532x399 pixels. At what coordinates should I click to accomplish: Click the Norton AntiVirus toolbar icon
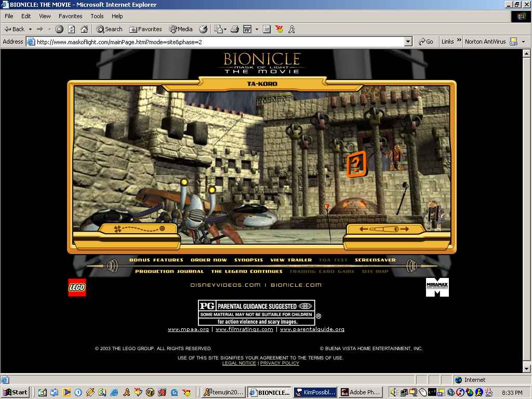(x=513, y=42)
